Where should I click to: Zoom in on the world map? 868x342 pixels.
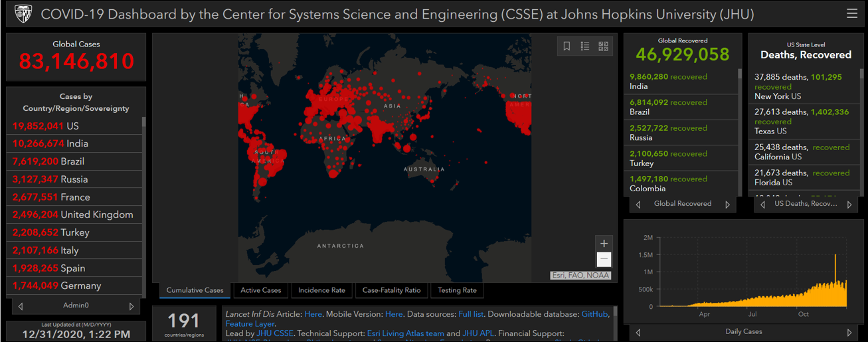click(x=604, y=243)
